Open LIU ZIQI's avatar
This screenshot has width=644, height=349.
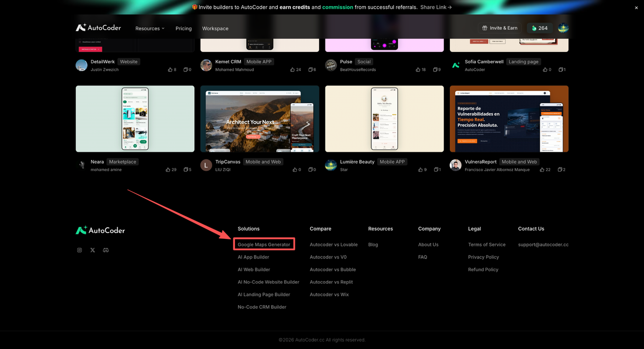[x=206, y=165]
